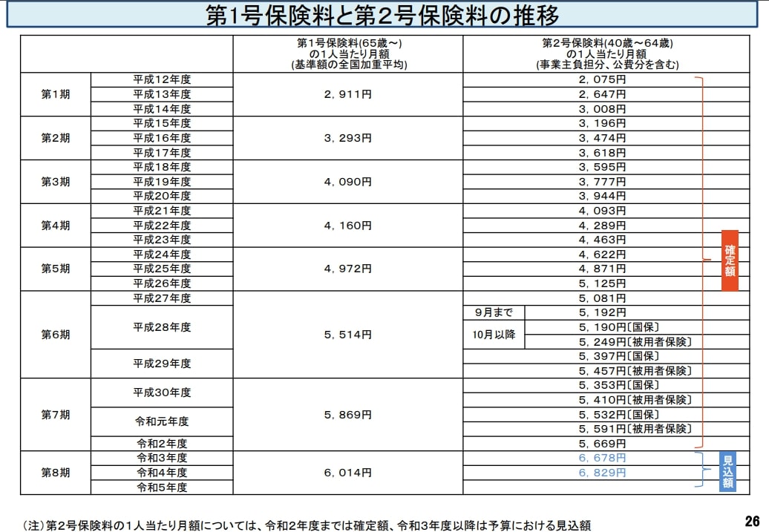Click the title 第1号保険料と第2号保険料の推移
Image resolution: width=769 pixels, height=532 pixels.
(x=382, y=15)
